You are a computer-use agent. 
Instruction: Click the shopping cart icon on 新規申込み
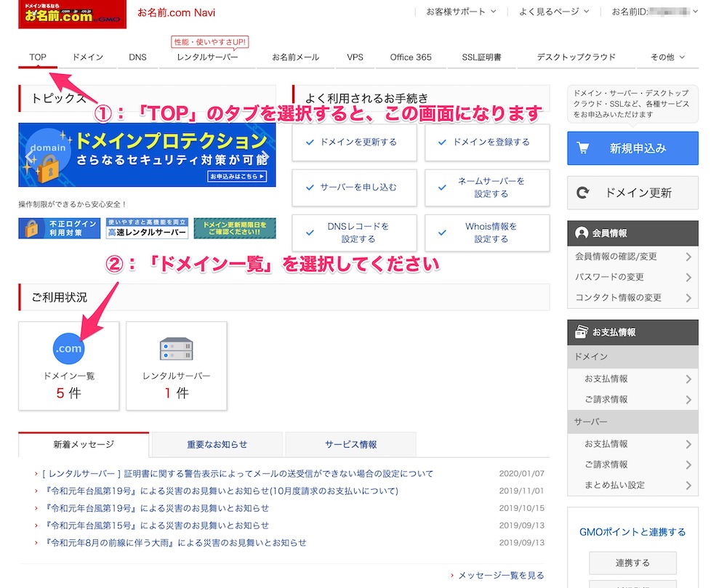[x=583, y=148]
